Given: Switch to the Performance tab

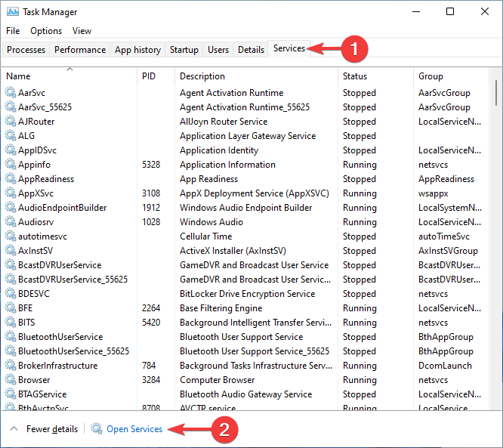Looking at the screenshot, I should 80,50.
